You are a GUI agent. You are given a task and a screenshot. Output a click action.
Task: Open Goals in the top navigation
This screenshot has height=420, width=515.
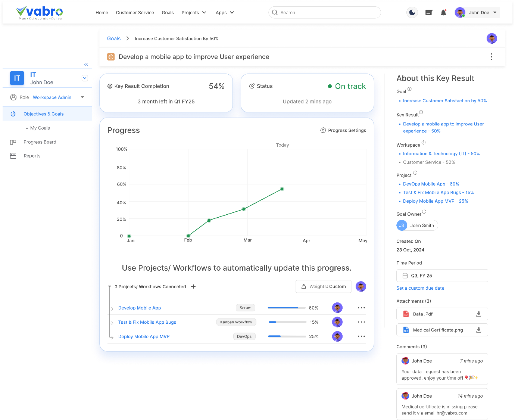point(168,13)
